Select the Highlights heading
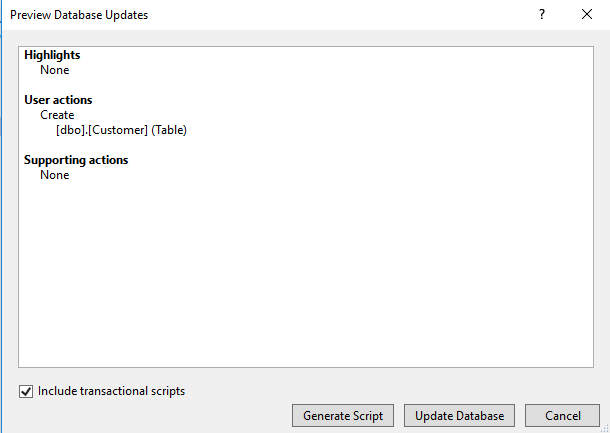This screenshot has width=610, height=433. [x=52, y=55]
